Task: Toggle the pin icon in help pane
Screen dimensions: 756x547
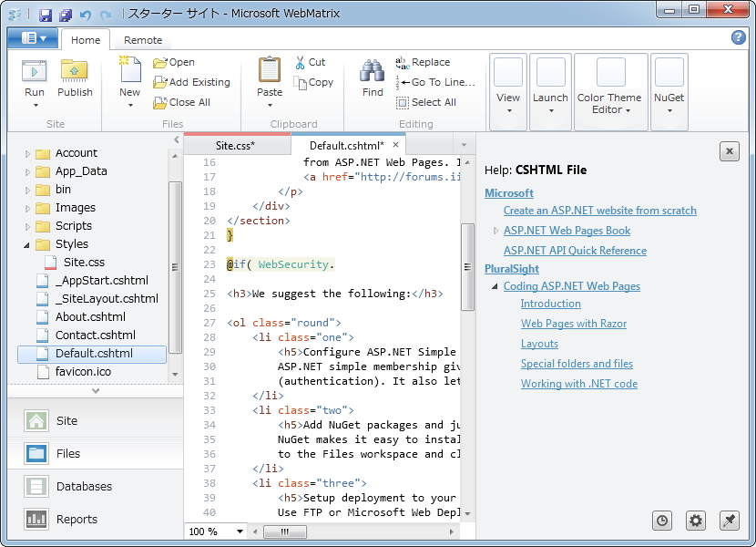Action: click(x=729, y=521)
